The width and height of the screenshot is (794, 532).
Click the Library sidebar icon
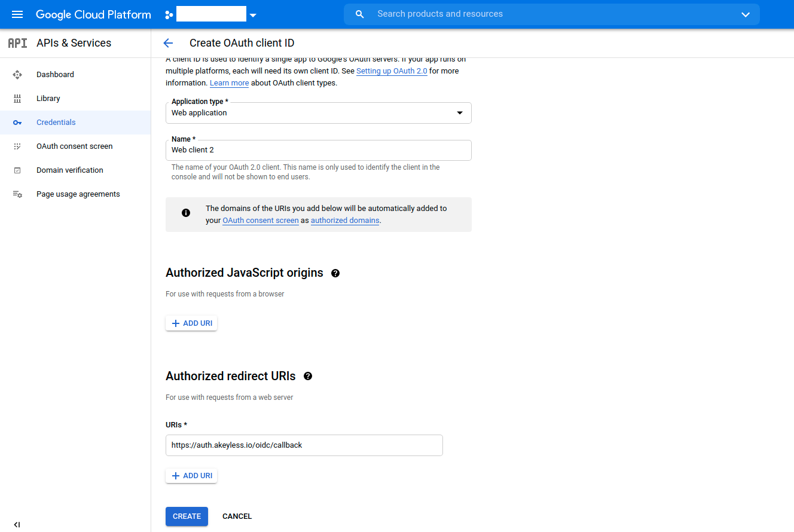pyautogui.click(x=17, y=99)
